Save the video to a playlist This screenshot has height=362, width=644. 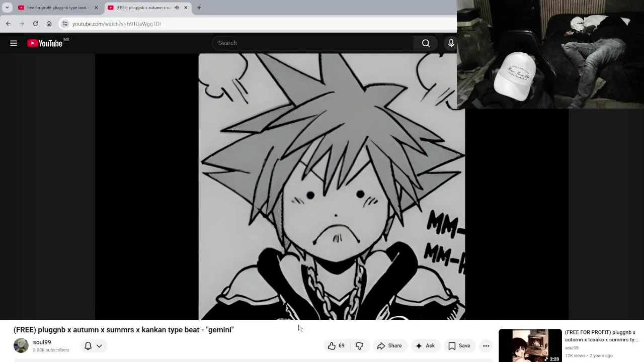click(x=459, y=346)
